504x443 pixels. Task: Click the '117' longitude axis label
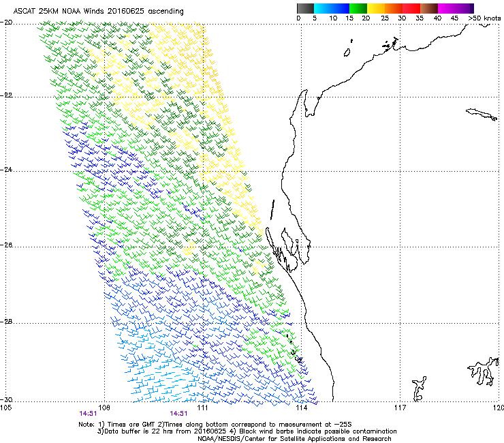400,408
